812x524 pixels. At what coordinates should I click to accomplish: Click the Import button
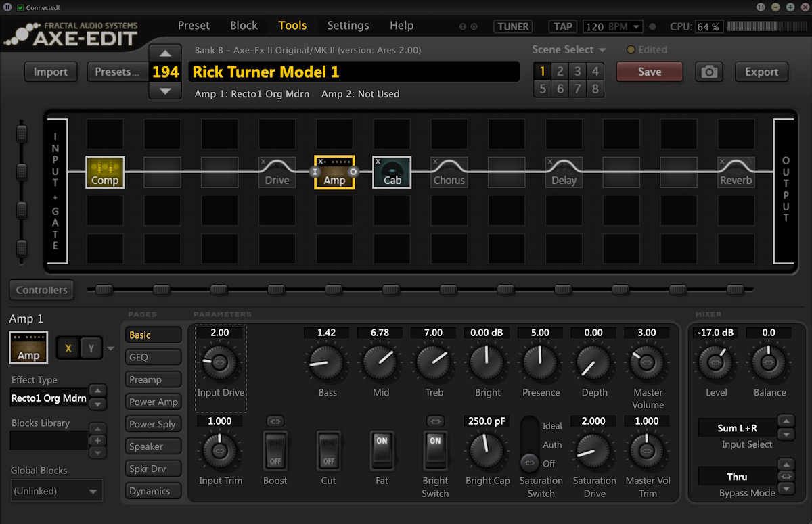click(51, 72)
